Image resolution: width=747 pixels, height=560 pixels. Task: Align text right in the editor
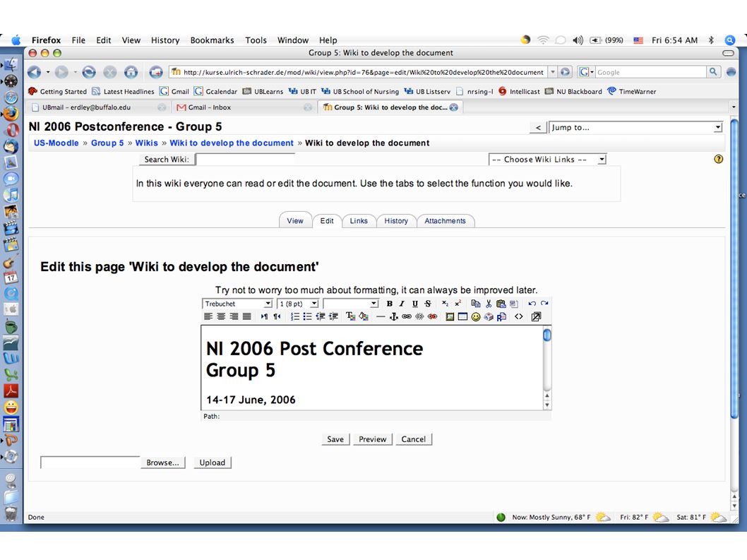(234, 316)
